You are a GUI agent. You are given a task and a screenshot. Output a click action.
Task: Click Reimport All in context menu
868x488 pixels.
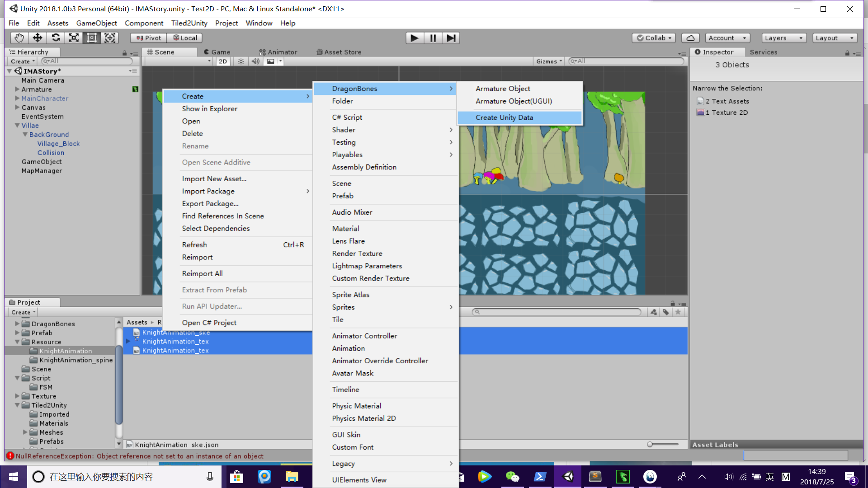pyautogui.click(x=238, y=274)
